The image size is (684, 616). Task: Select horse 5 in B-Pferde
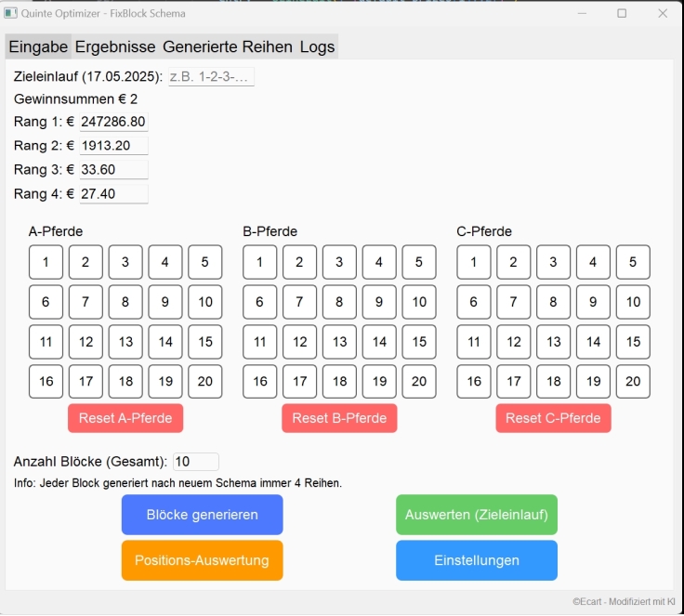coord(419,262)
